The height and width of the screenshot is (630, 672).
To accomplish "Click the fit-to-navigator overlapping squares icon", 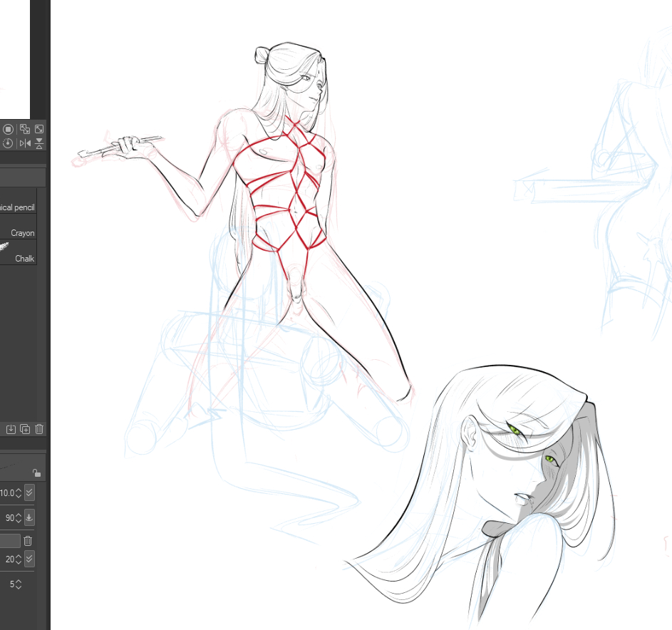I will 25,129.
